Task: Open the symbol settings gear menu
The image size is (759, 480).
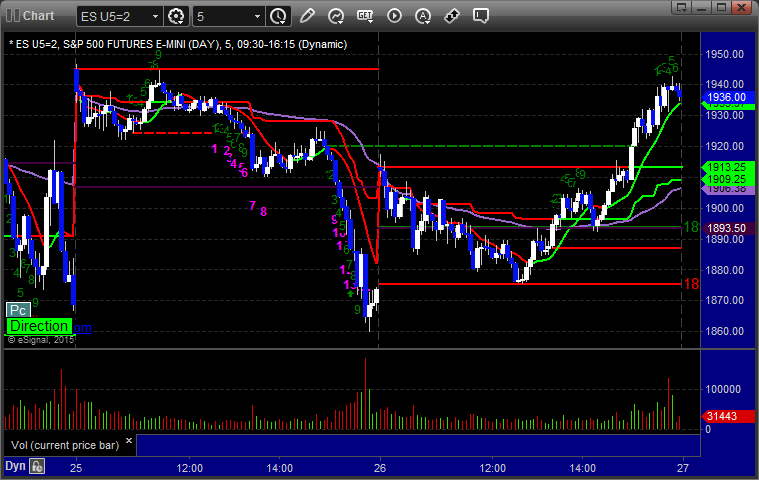Action: coord(176,16)
